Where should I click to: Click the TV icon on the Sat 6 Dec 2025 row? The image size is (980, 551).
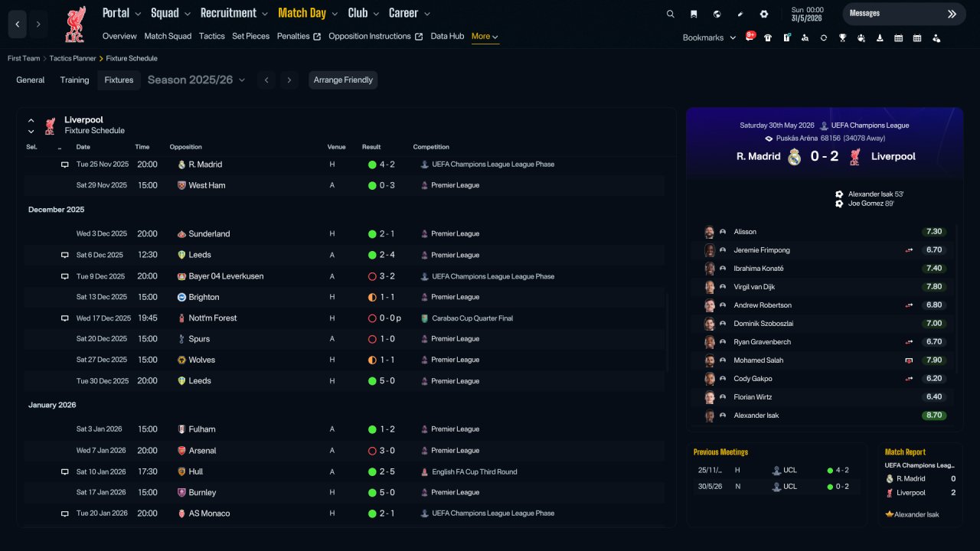[x=65, y=255]
